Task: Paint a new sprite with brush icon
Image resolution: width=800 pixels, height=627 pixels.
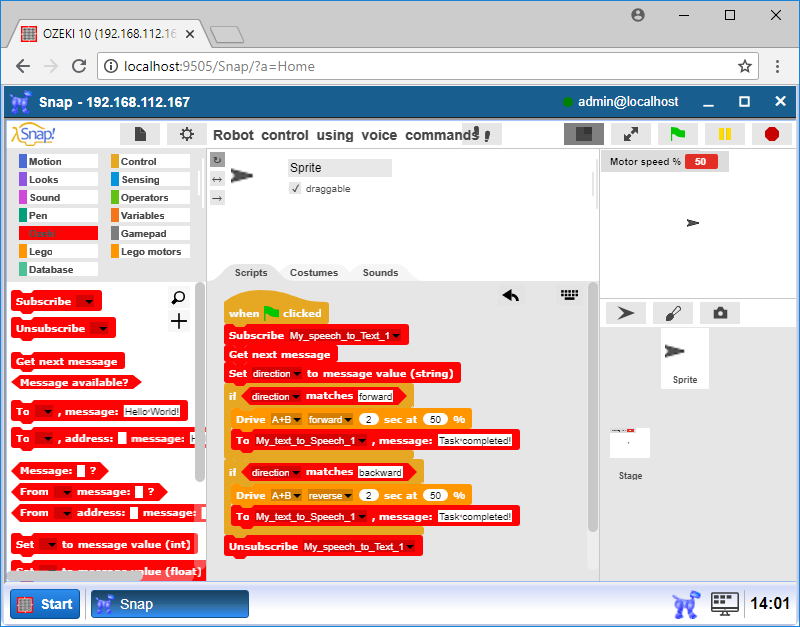Action: (673, 313)
